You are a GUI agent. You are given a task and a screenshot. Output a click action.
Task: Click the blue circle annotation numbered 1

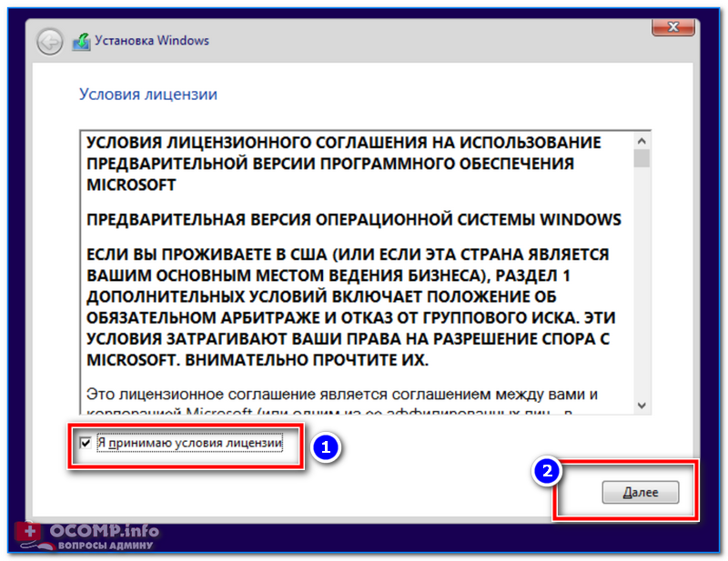[x=326, y=447]
